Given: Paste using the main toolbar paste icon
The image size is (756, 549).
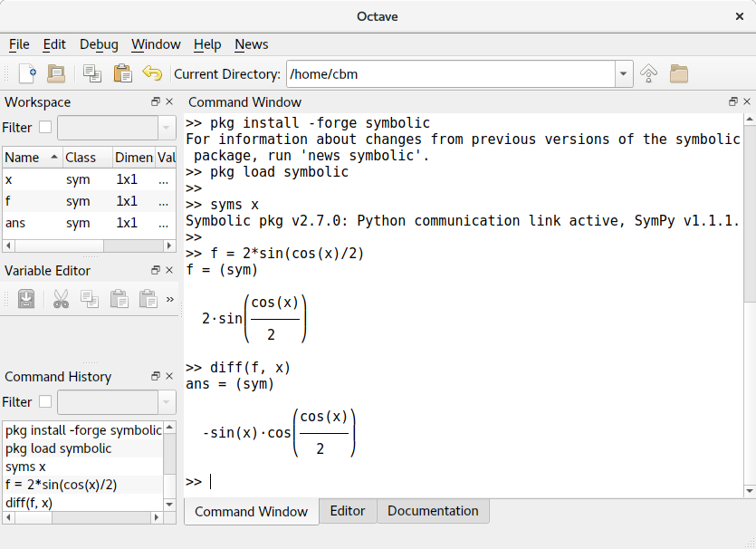Looking at the screenshot, I should pos(123,73).
